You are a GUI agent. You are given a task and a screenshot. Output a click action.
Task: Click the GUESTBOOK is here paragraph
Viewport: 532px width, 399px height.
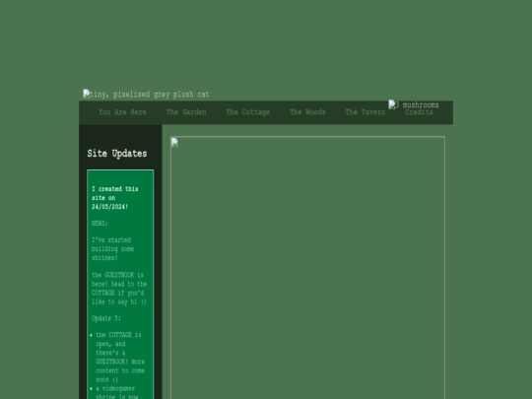click(119, 289)
